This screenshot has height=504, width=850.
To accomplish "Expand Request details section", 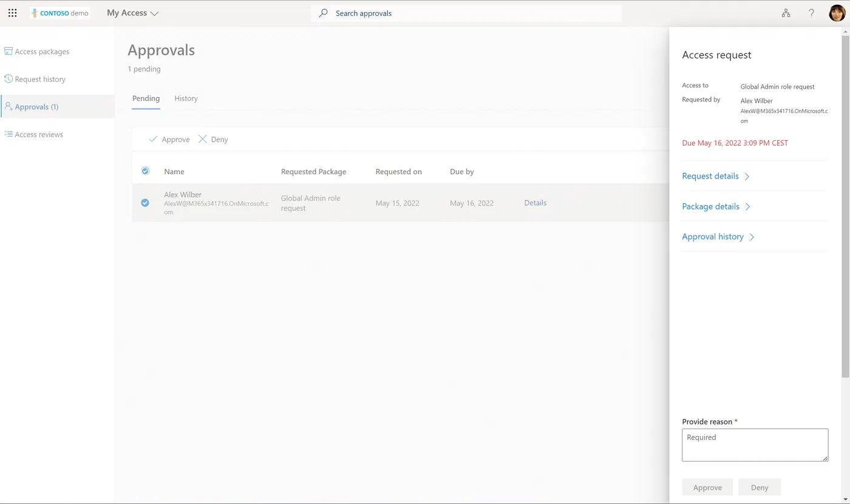I will point(716,176).
